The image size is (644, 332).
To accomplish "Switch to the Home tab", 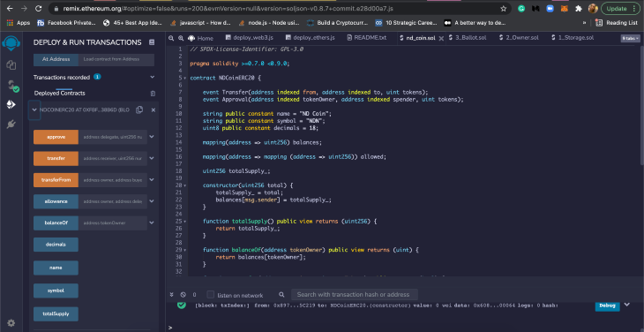I will [200, 38].
